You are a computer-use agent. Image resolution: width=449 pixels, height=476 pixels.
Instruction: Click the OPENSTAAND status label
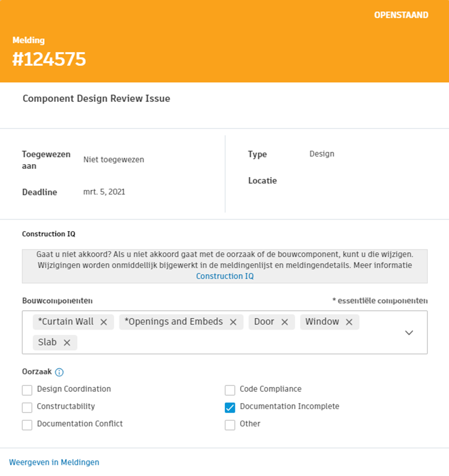pyautogui.click(x=401, y=15)
